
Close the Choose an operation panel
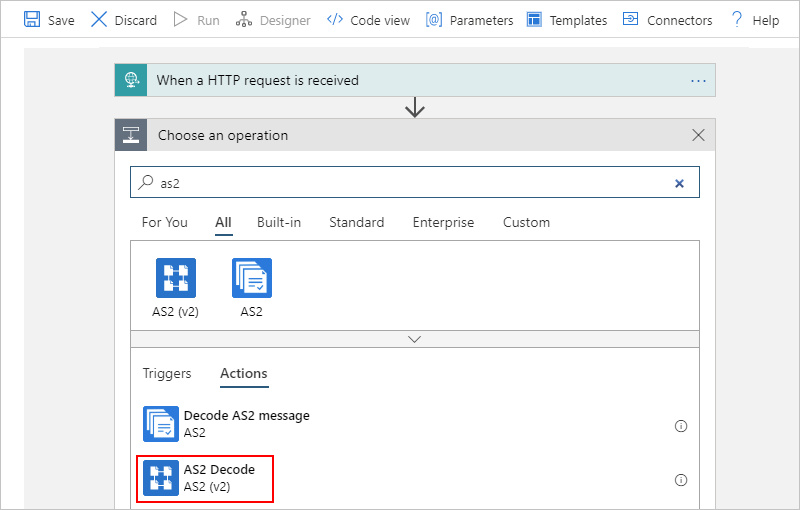click(698, 135)
